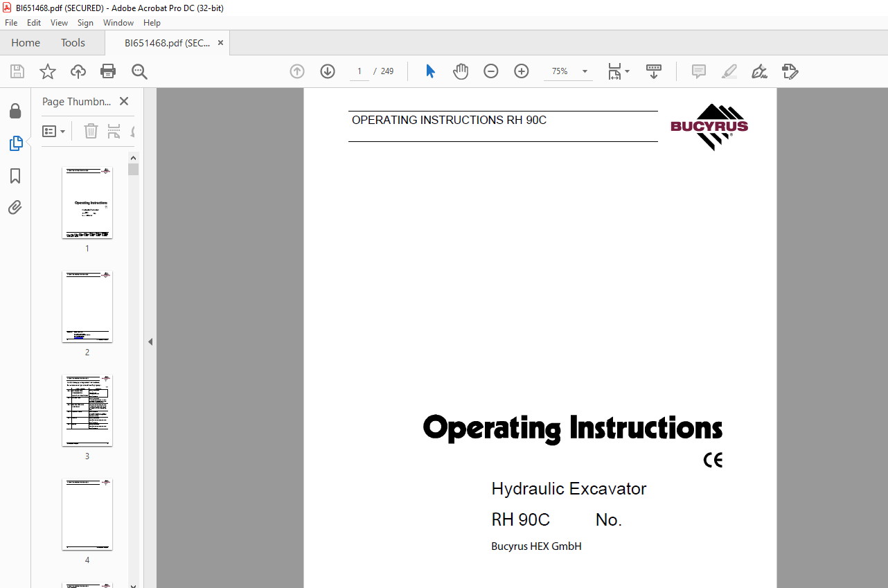Image resolution: width=888 pixels, height=588 pixels.
Task: Select the BI651468.pdf document tab
Action: tap(167, 43)
